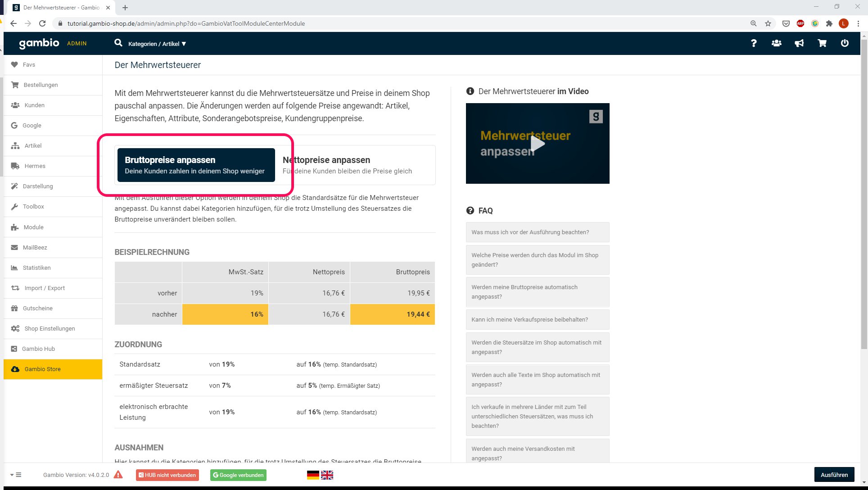868x490 pixels.
Task: Open Shop Einstellungen in the sidebar
Action: 50,329
